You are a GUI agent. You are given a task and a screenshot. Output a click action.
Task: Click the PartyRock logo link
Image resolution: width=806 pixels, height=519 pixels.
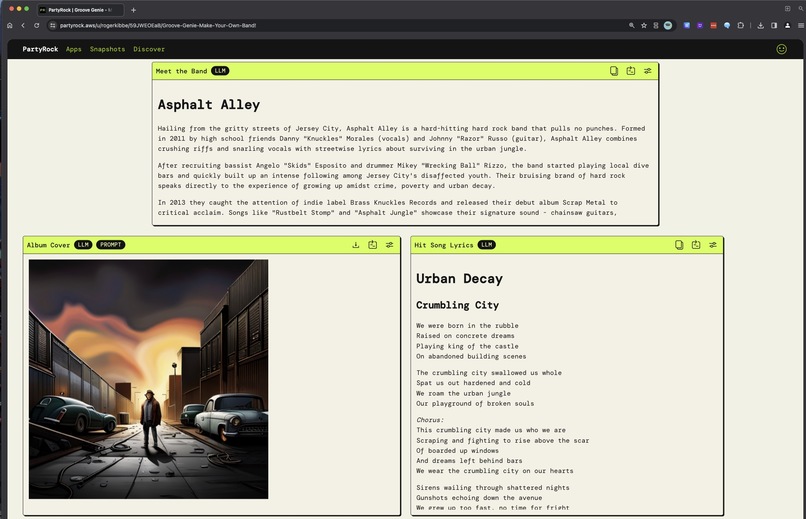coord(40,49)
